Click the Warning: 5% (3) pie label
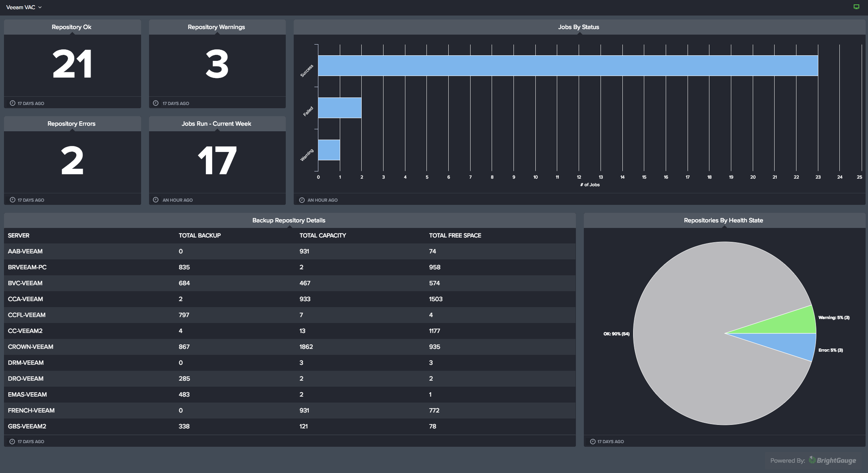868x473 pixels. tap(834, 317)
